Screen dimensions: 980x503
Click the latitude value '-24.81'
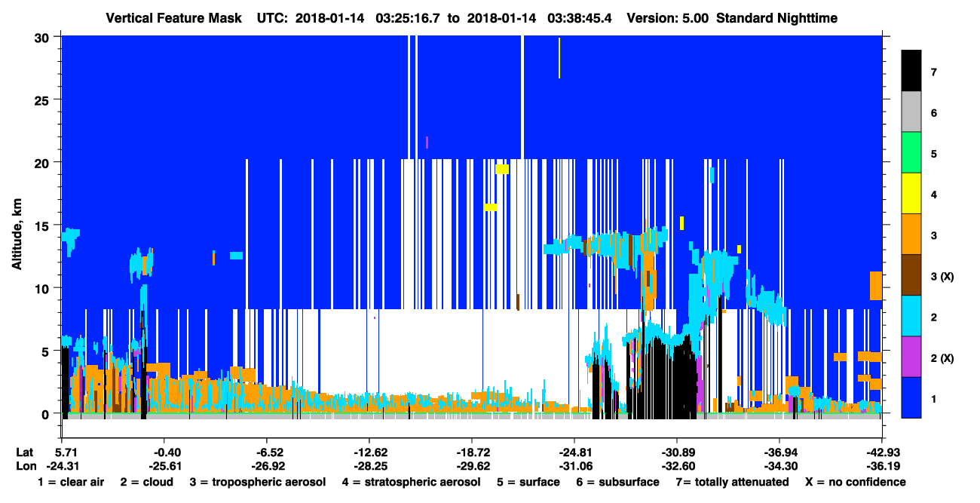click(x=574, y=452)
